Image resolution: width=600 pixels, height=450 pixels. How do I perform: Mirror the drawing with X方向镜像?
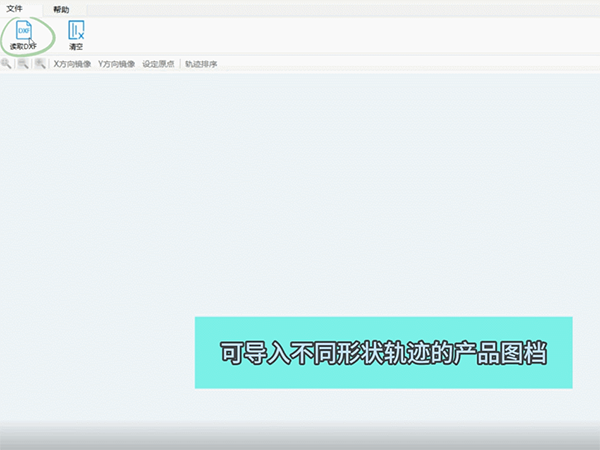[x=72, y=64]
